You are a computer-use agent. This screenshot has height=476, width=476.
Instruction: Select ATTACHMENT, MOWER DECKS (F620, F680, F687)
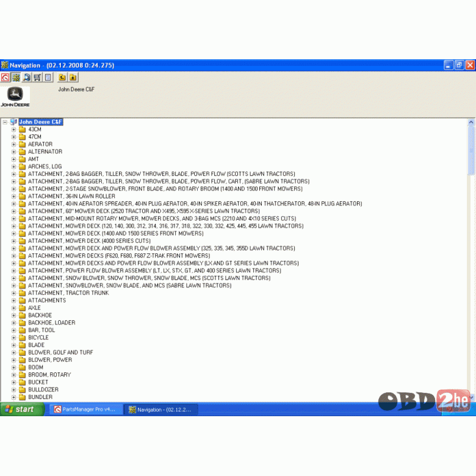point(119,256)
